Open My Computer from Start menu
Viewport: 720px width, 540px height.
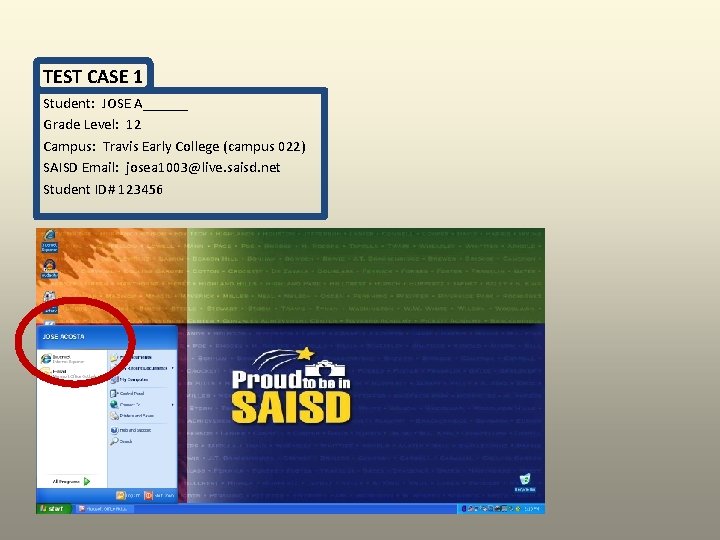pyautogui.click(x=129, y=380)
